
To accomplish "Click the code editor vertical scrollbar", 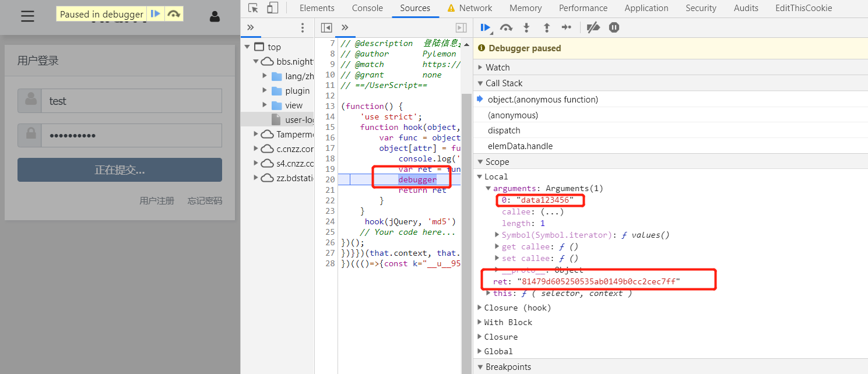I will click(x=466, y=233).
